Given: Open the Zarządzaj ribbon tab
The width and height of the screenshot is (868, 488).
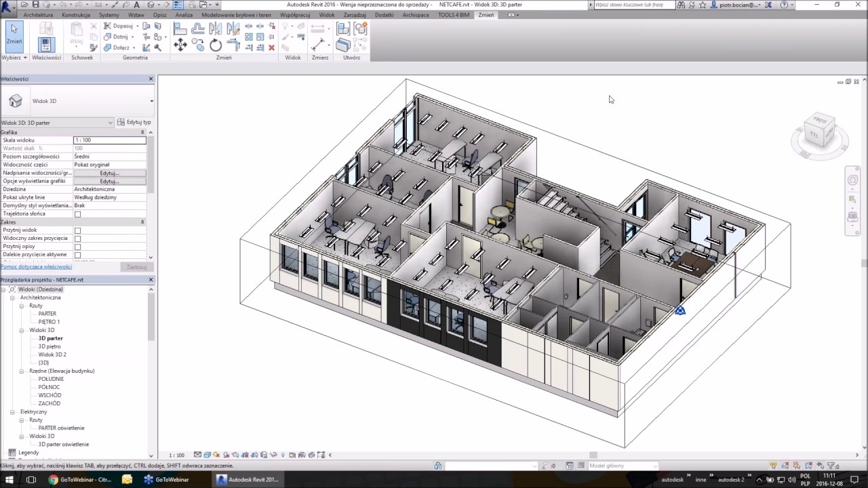Looking at the screenshot, I should pos(355,15).
